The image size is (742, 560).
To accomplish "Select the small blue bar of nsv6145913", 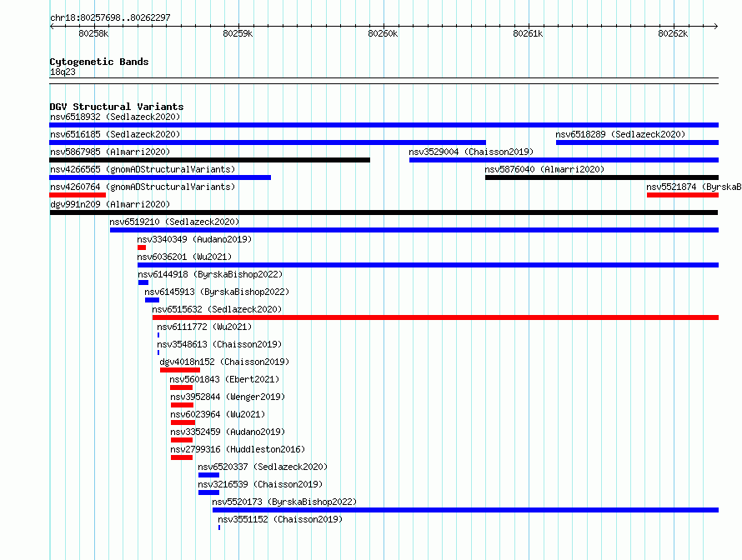I will [152, 300].
